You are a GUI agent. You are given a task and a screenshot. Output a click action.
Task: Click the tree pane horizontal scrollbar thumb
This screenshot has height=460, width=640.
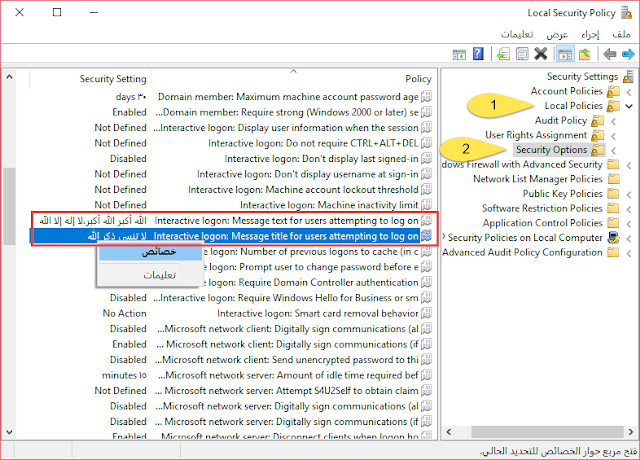click(x=548, y=432)
